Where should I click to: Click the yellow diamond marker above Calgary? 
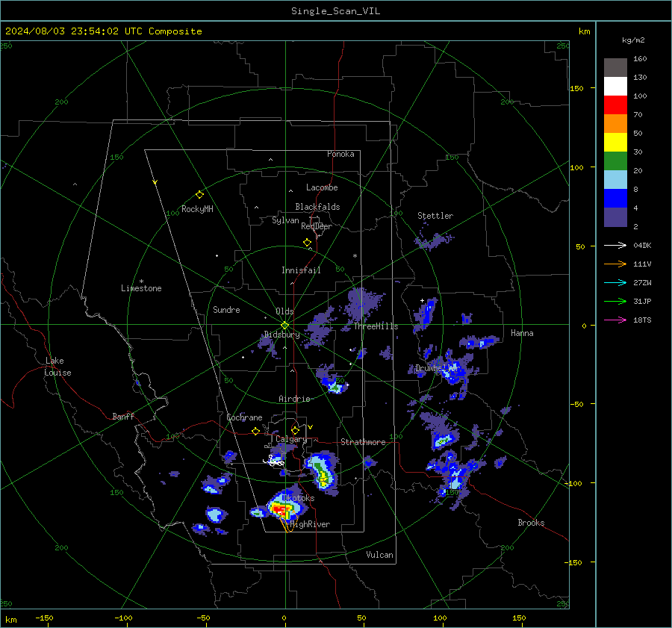pos(295,430)
